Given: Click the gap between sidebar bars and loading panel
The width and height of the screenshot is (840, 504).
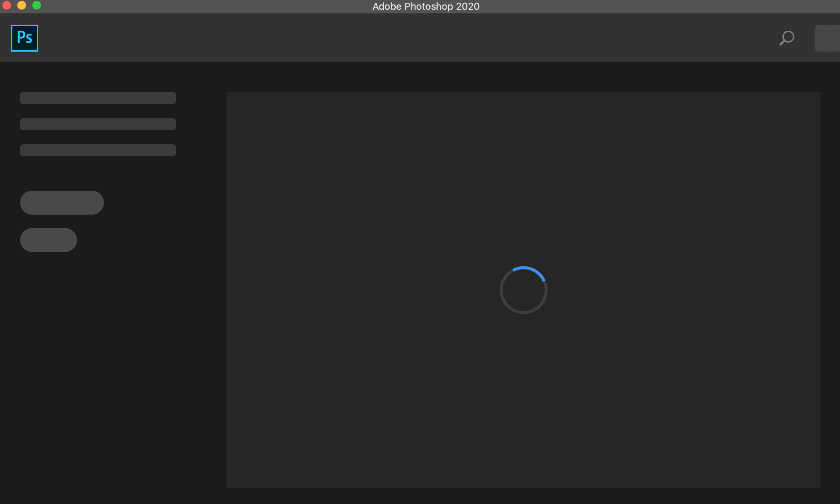Looking at the screenshot, I should (x=201, y=123).
